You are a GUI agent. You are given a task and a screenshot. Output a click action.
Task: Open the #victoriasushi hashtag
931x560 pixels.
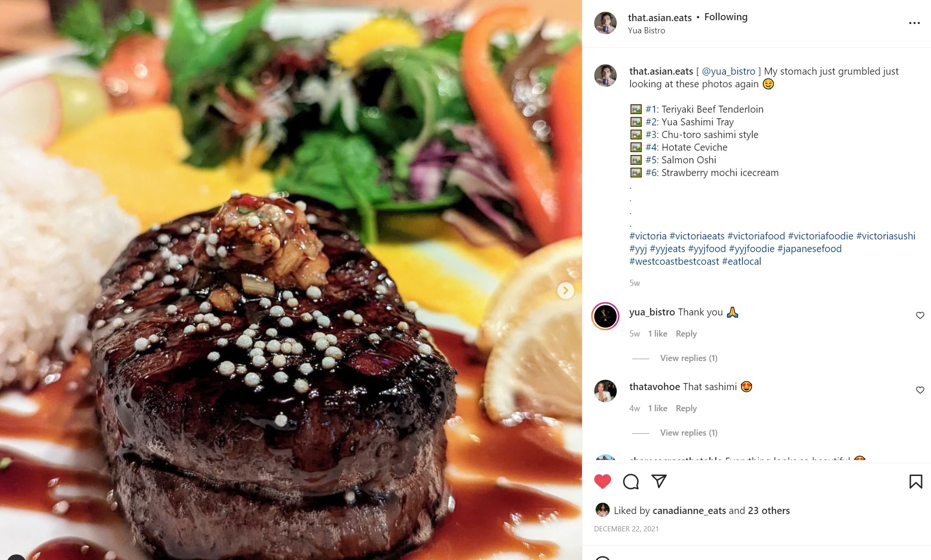[885, 236]
